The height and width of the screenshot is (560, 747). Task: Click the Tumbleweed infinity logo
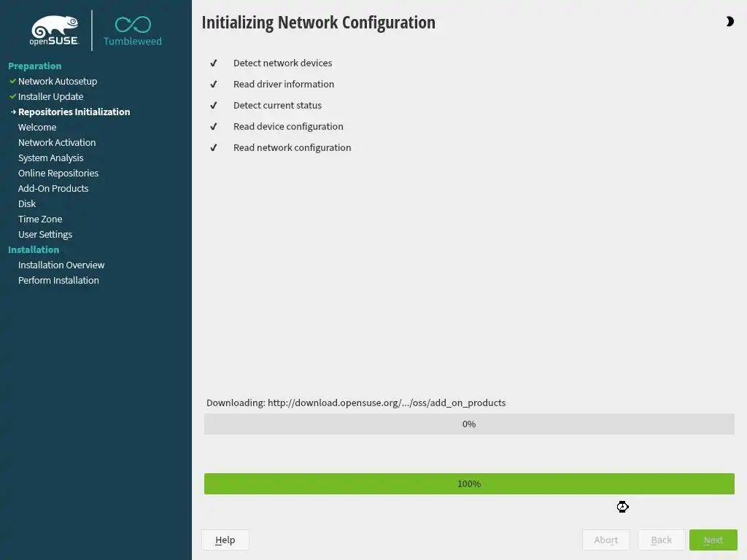click(x=133, y=25)
